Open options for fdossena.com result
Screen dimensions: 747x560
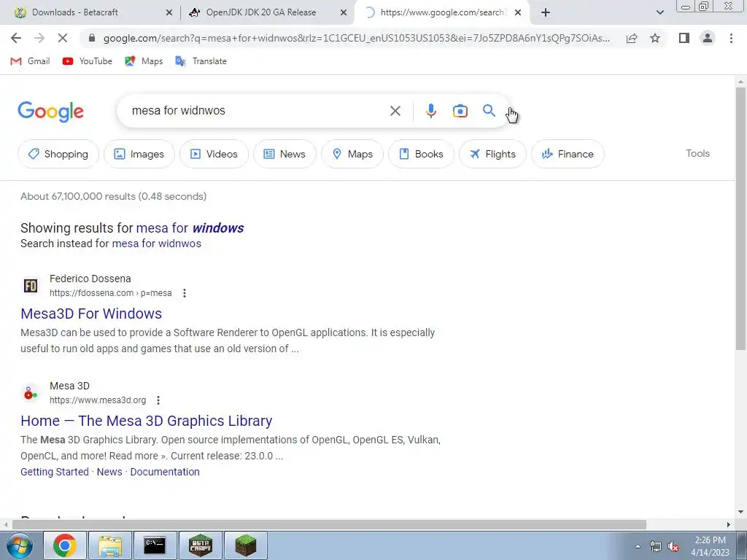click(185, 293)
